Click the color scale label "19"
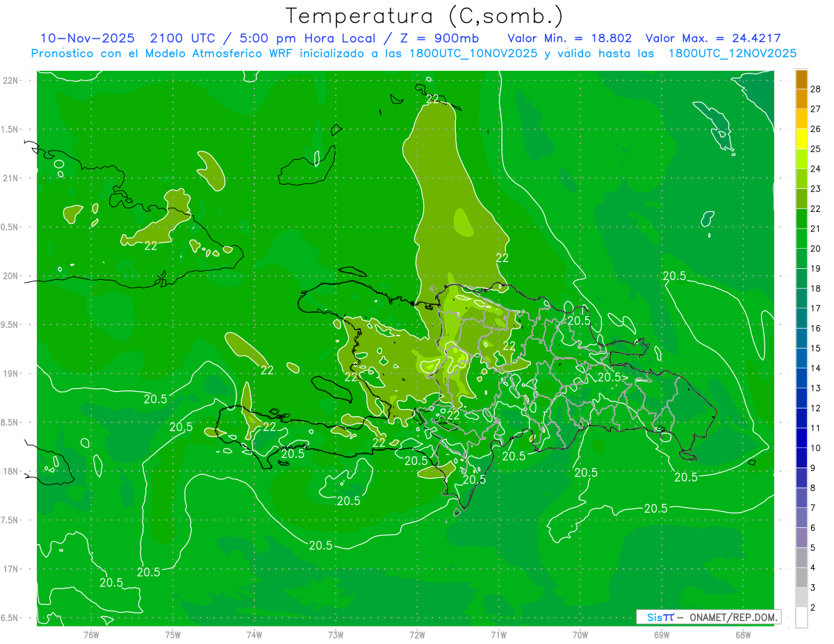This screenshot has width=834, height=644. pyautogui.click(x=816, y=269)
